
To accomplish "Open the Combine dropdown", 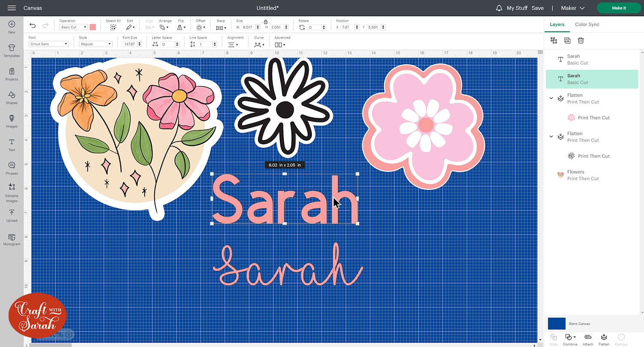I will click(x=570, y=339).
